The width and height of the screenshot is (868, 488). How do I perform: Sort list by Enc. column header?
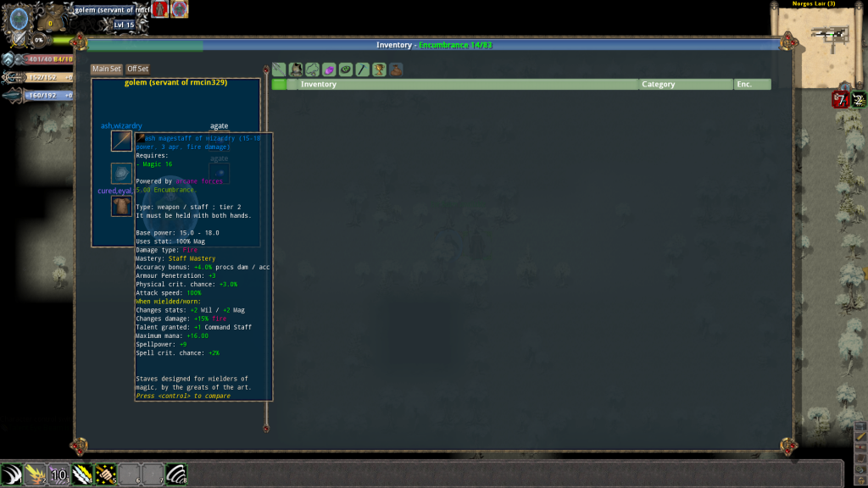tap(753, 84)
